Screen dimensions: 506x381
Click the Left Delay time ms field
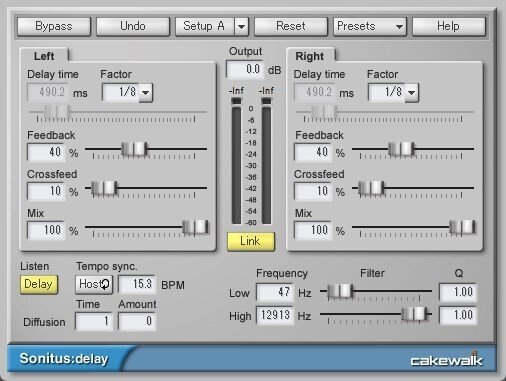point(48,92)
